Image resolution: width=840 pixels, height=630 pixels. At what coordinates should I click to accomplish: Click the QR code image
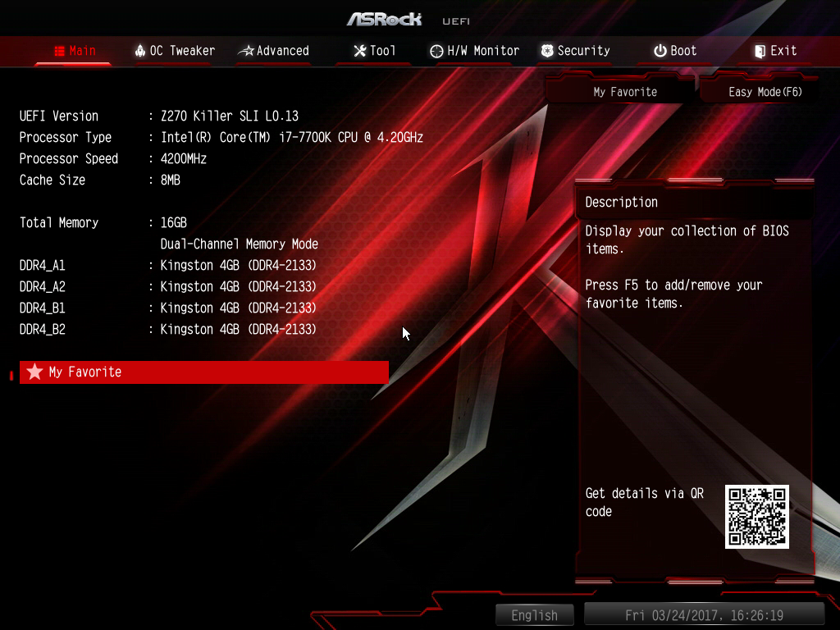757,517
